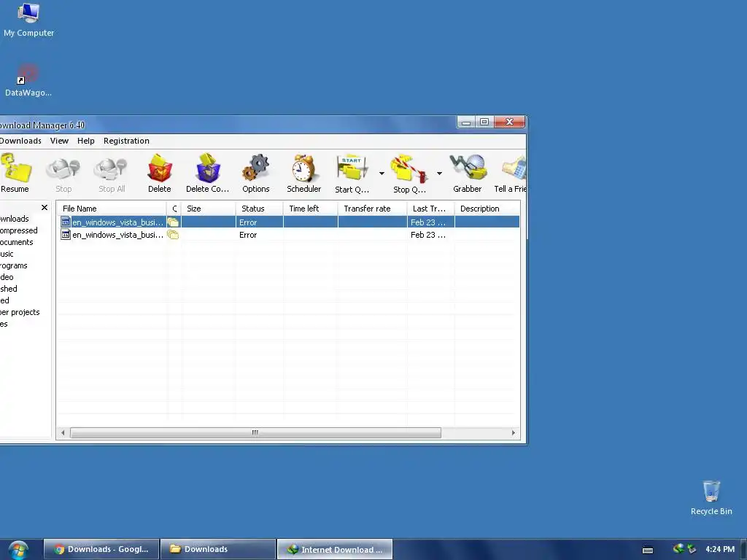Click the scroll right arrow of the list
The width and height of the screenshot is (747, 560).
tap(513, 433)
